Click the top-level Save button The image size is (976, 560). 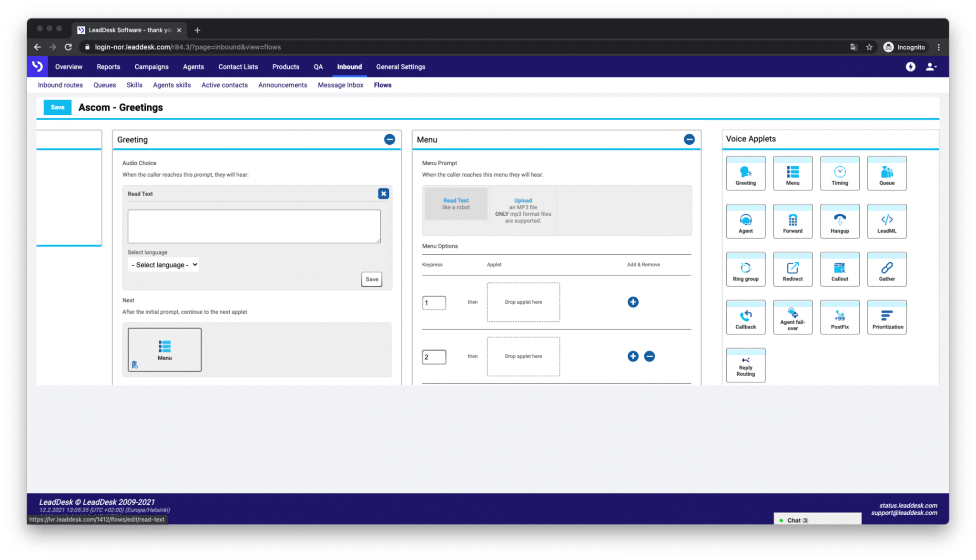[57, 107]
